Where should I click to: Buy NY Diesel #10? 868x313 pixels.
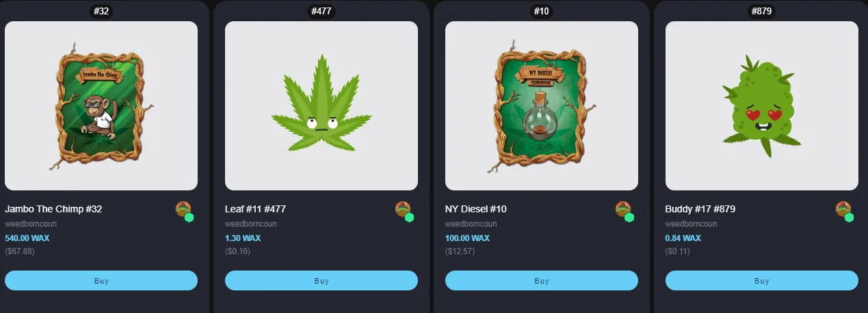(542, 281)
